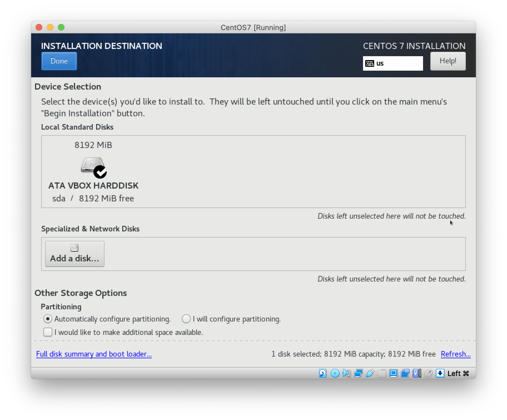This screenshot has width=507, height=420.
Task: Minimize the CentOS7 VM window
Action: pos(50,27)
